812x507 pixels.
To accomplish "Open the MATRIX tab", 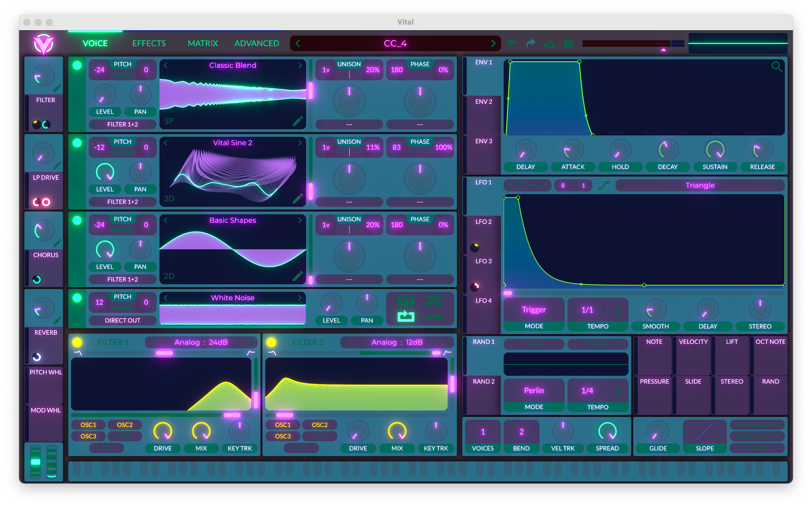I will [203, 43].
